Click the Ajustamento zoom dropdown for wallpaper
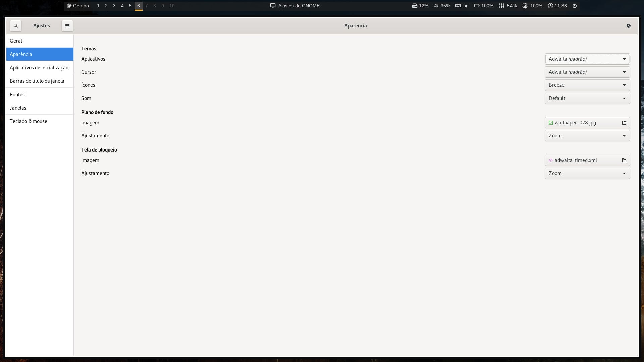Viewport: 644px width, 362px height. click(587, 135)
